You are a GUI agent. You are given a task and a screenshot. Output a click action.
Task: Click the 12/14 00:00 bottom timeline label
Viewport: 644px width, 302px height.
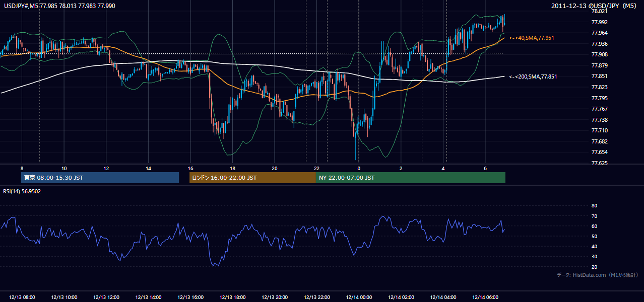[x=359, y=297]
